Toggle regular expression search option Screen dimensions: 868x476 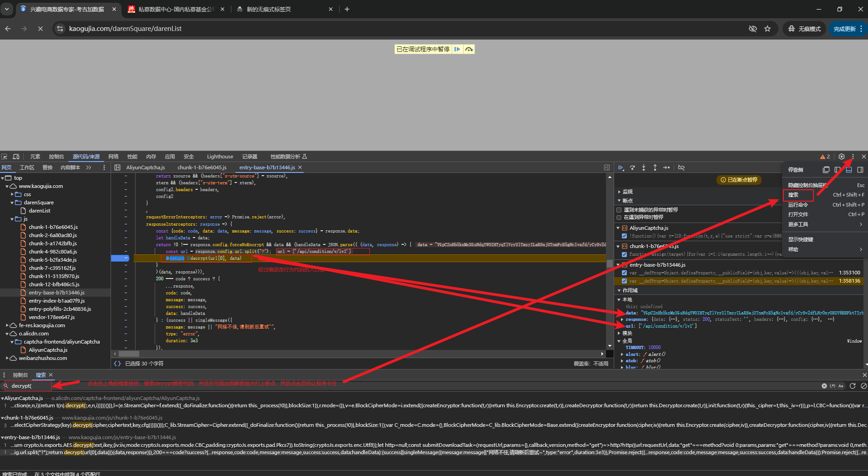point(833,386)
